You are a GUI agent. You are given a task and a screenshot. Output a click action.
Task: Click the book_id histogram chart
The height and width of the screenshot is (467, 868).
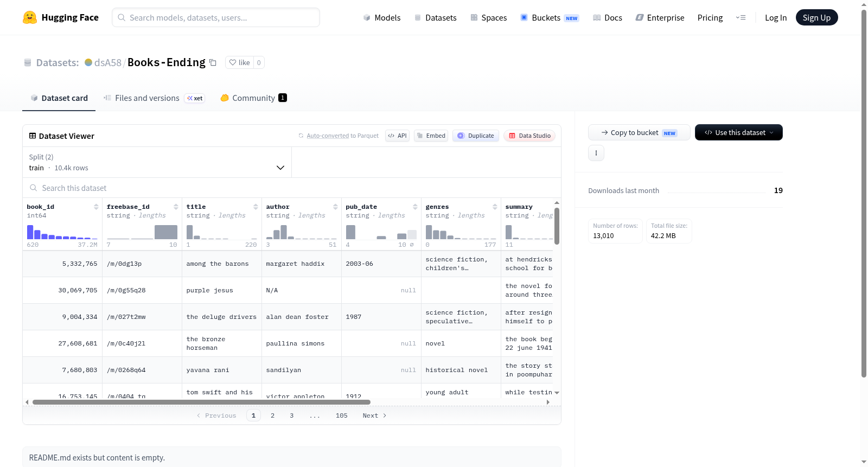[x=62, y=232]
